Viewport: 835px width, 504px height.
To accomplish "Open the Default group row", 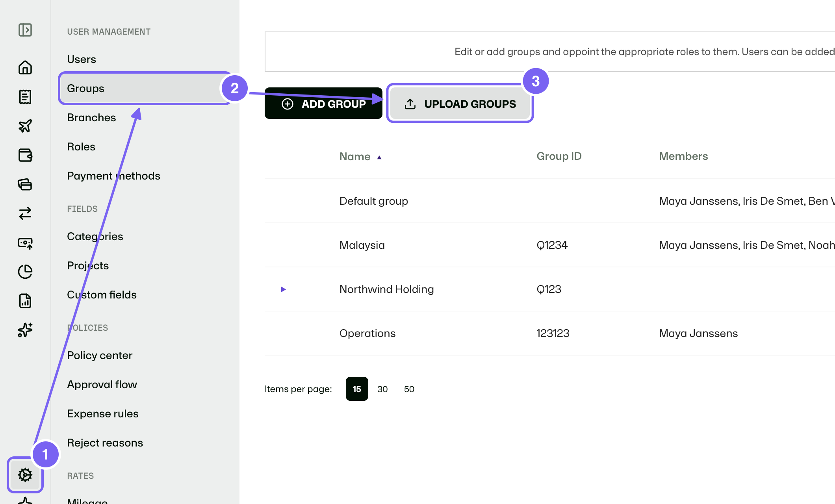I will point(550,201).
